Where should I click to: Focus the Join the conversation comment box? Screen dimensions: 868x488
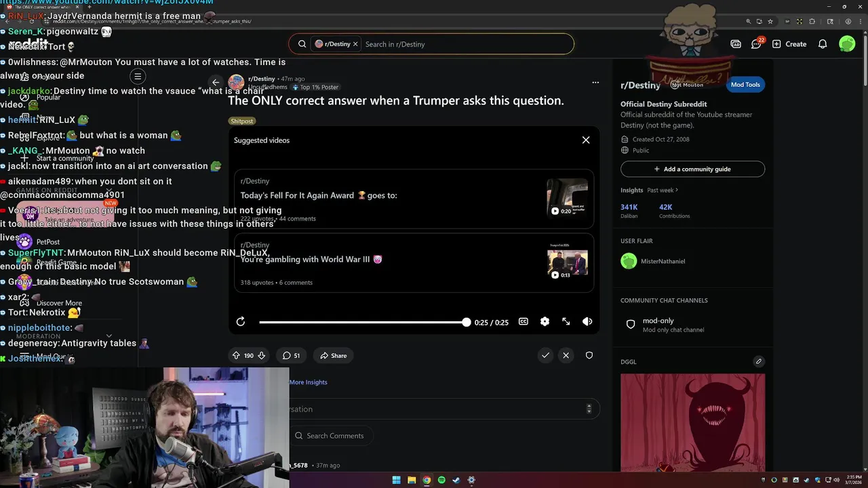[x=444, y=409]
